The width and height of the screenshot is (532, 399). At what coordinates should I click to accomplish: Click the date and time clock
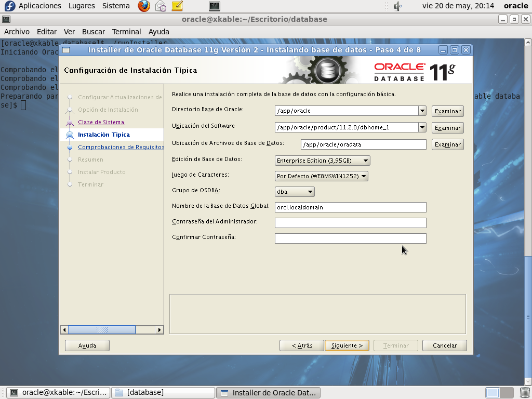coord(458,6)
